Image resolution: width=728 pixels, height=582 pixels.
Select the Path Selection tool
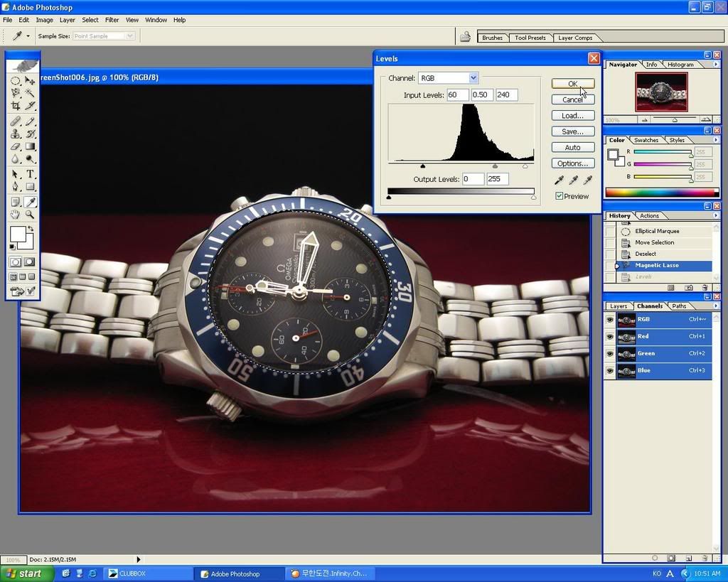[16, 174]
